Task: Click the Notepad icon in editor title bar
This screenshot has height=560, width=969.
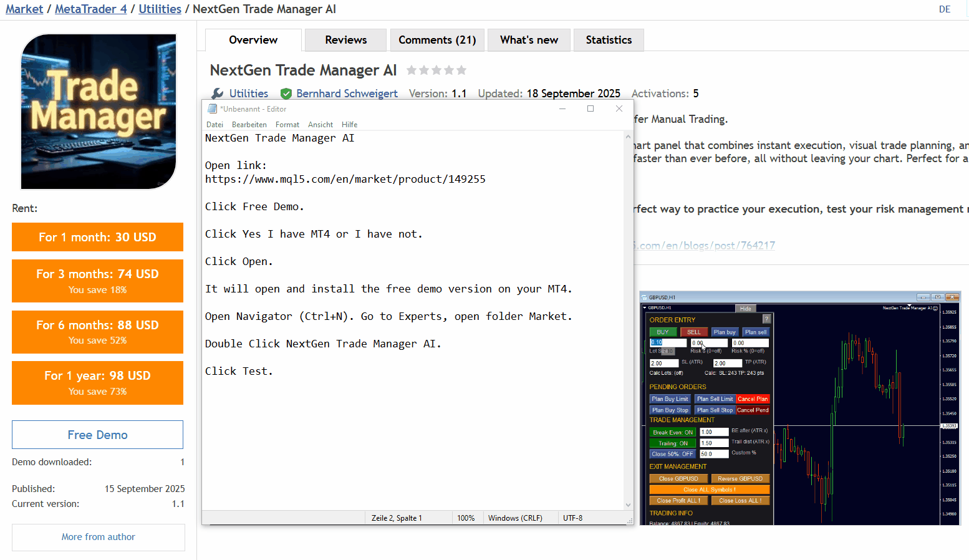Action: [x=212, y=109]
